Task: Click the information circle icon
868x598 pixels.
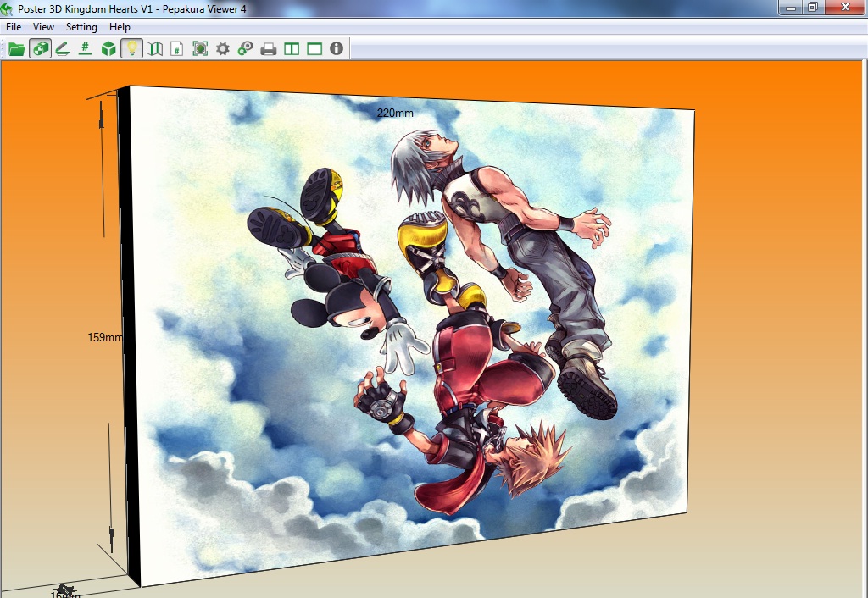Action: (x=337, y=48)
